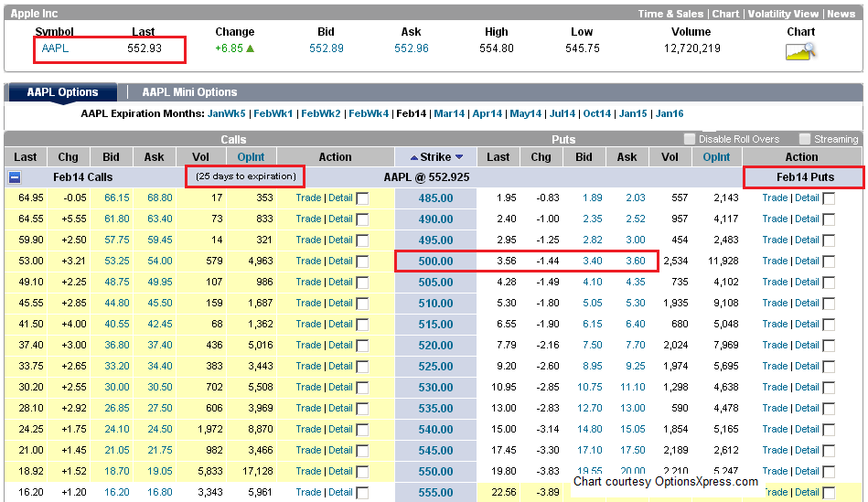
Task: Check the put box for strike 490.00
Action: click(829, 219)
